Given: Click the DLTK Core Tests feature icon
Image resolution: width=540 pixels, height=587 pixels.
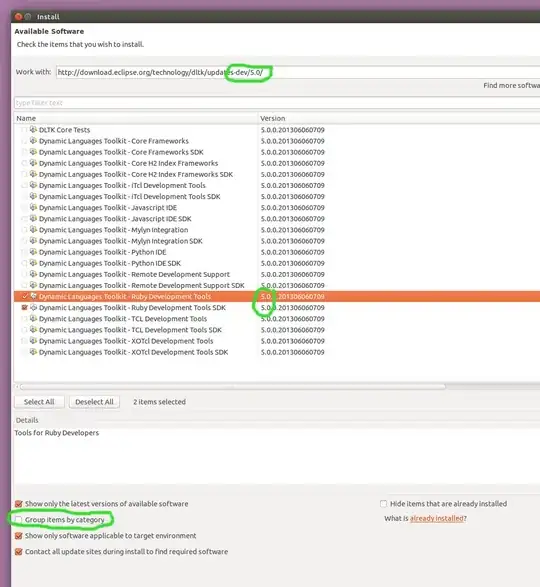Looking at the screenshot, I should [x=33, y=130].
